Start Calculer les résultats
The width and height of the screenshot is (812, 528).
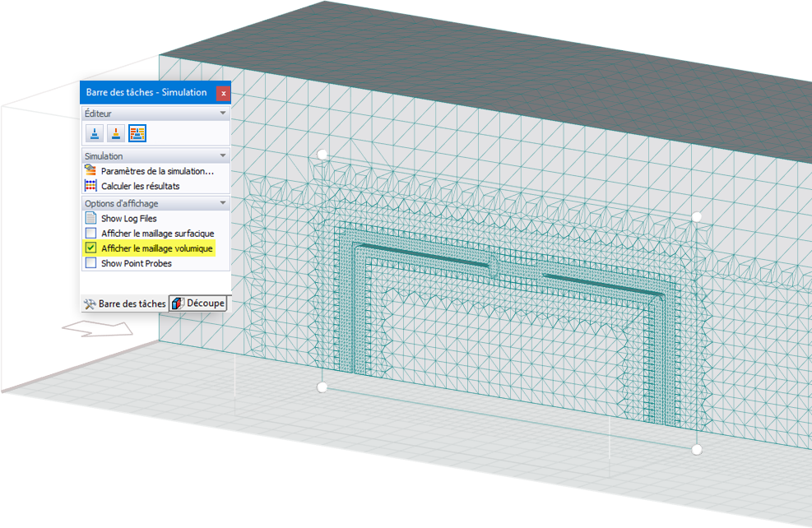(x=141, y=186)
